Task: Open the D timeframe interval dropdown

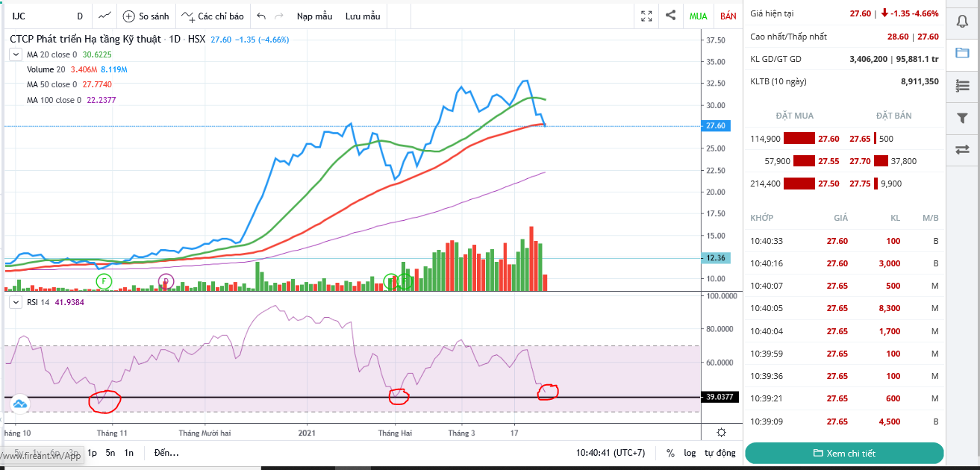Action: [80, 16]
